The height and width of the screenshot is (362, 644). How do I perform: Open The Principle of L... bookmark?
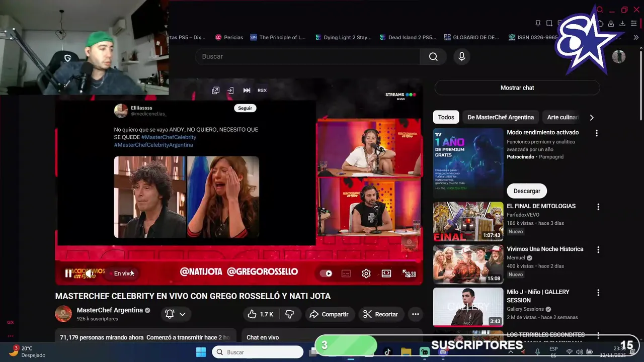(x=278, y=37)
